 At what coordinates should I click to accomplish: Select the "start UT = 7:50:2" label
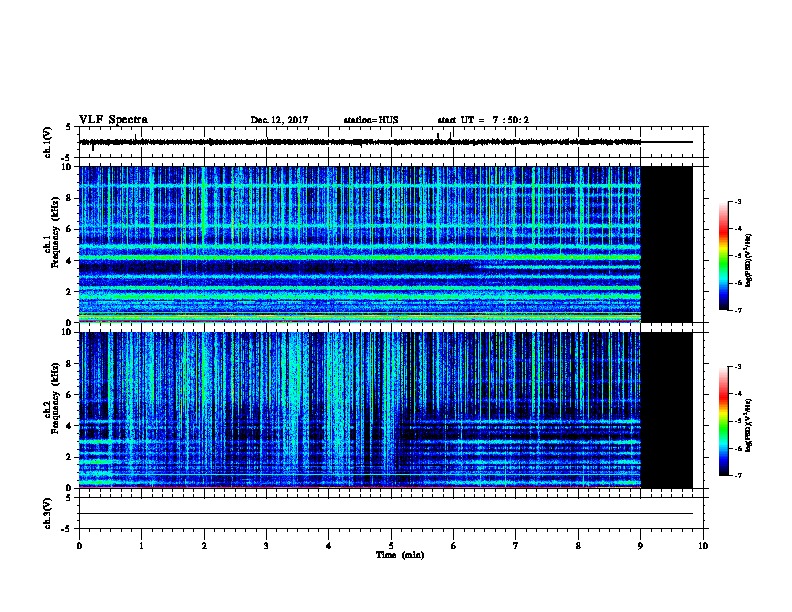pyautogui.click(x=483, y=120)
